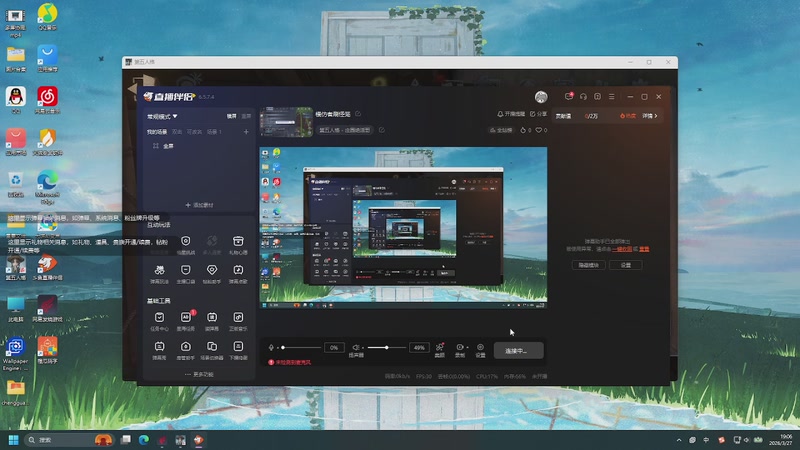
Task: Open the 弹幕点歌 song request tool
Action: coord(238,273)
